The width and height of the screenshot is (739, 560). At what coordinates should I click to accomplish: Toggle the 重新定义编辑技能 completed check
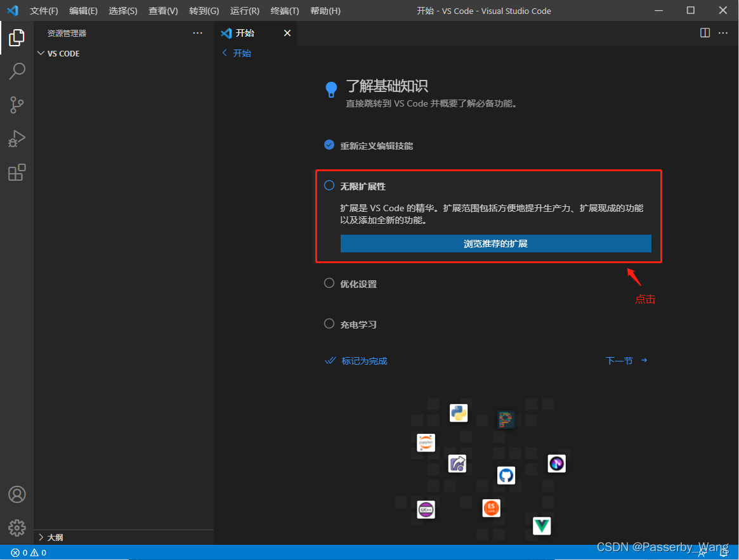click(x=329, y=145)
